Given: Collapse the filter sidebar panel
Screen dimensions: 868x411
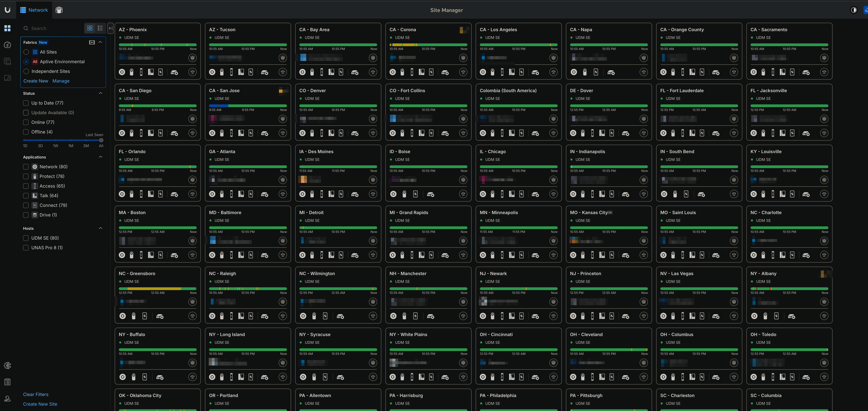Looking at the screenshot, I should pos(111,28).
